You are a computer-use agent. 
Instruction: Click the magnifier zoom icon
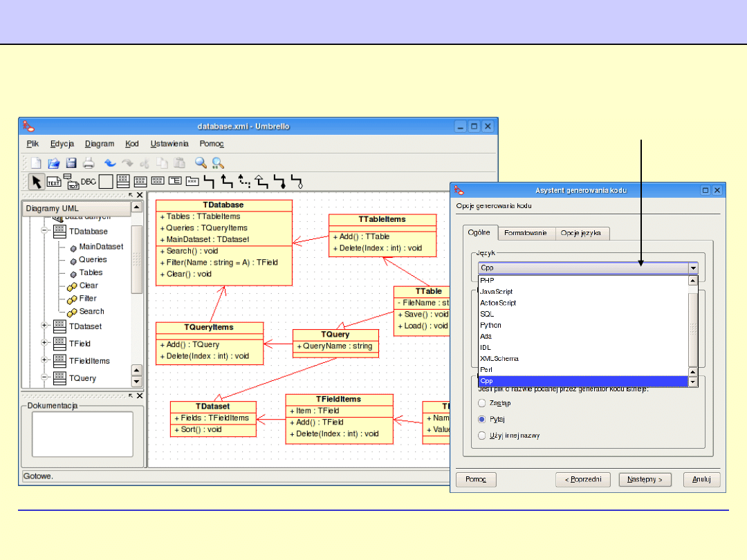point(201,163)
